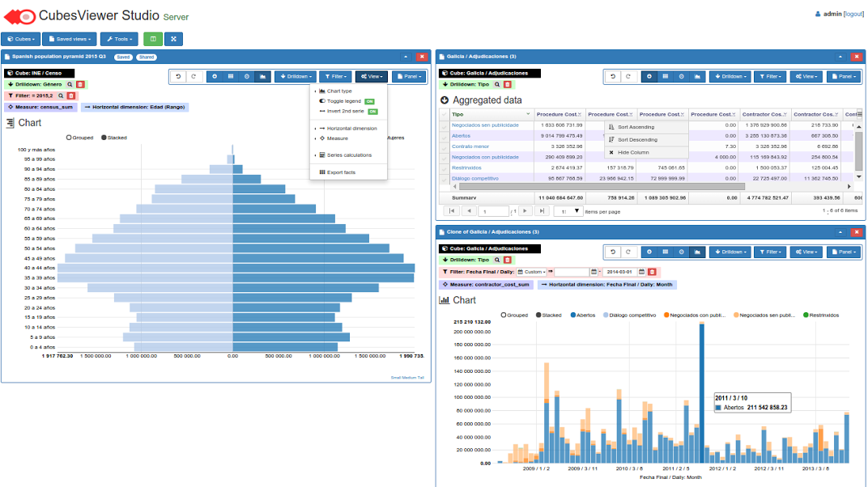Choose Sort Ascending in column menu
Image resolution: width=868 pixels, height=487 pixels.
[647, 127]
